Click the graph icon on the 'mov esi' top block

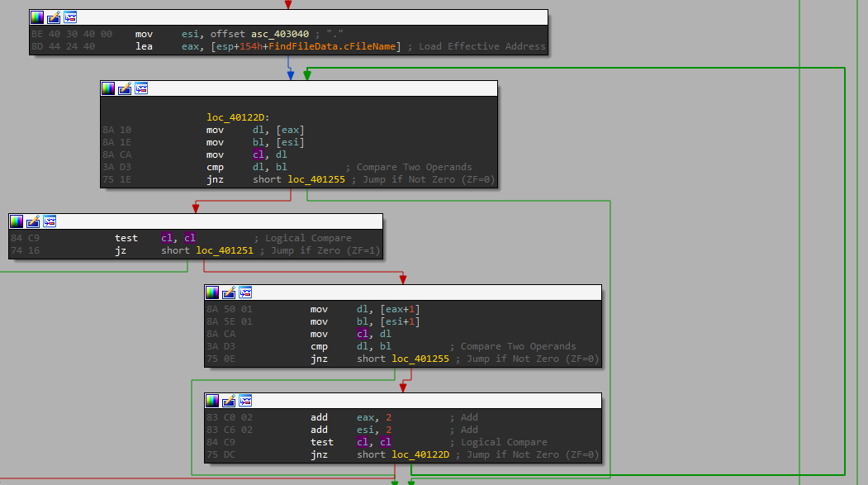click(x=70, y=17)
